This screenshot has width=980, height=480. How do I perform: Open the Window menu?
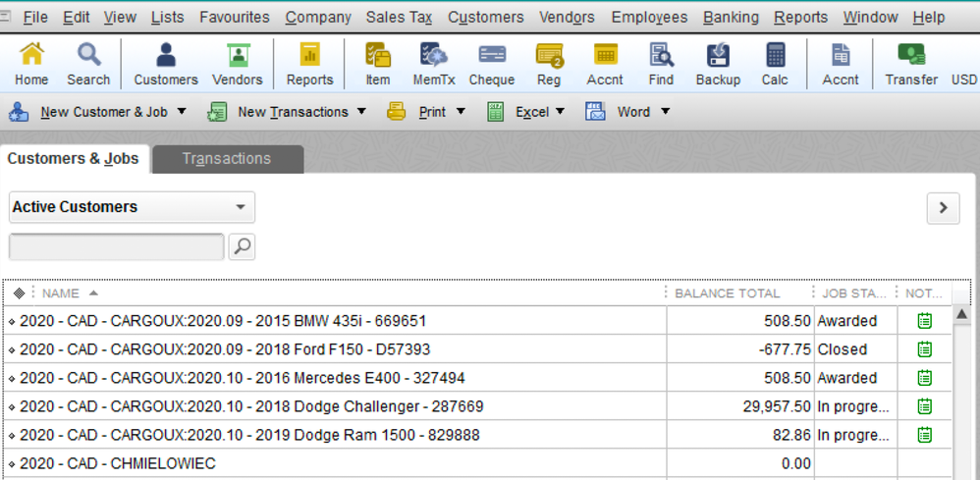[x=870, y=17]
